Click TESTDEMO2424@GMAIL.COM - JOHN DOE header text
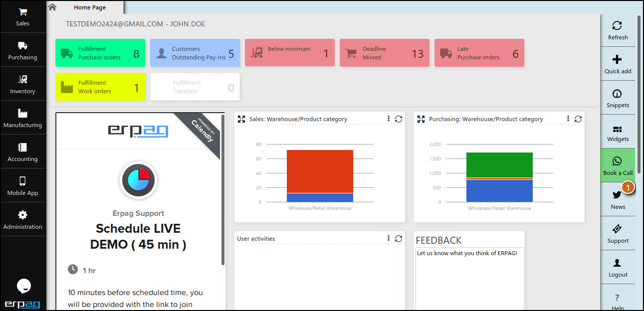Screen dimensions: 644x311 click(135, 24)
